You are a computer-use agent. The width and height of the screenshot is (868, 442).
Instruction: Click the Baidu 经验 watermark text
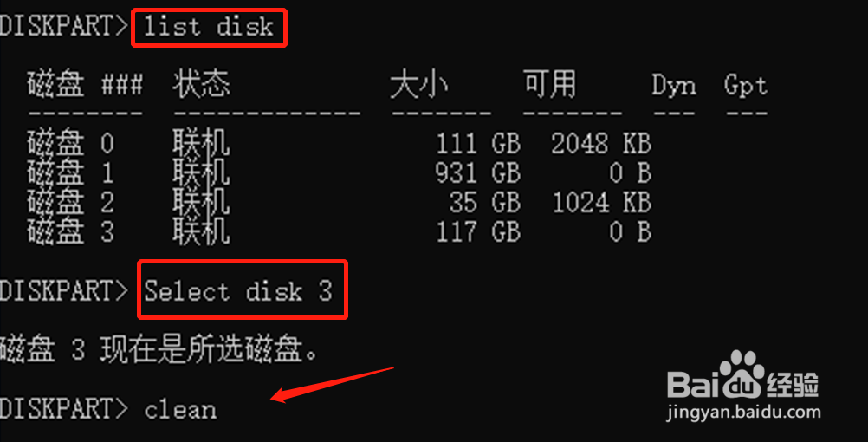[x=743, y=382]
